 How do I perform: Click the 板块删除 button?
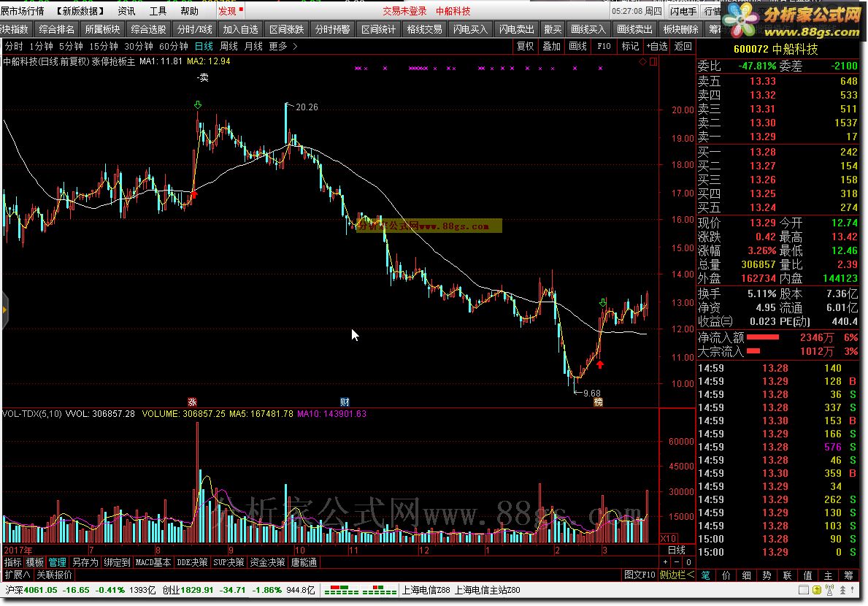coord(681,29)
